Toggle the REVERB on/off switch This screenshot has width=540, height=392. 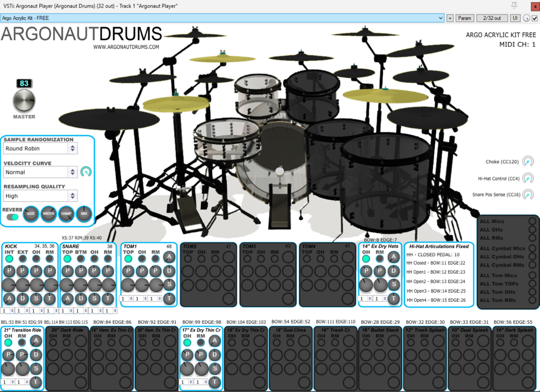click(12, 217)
